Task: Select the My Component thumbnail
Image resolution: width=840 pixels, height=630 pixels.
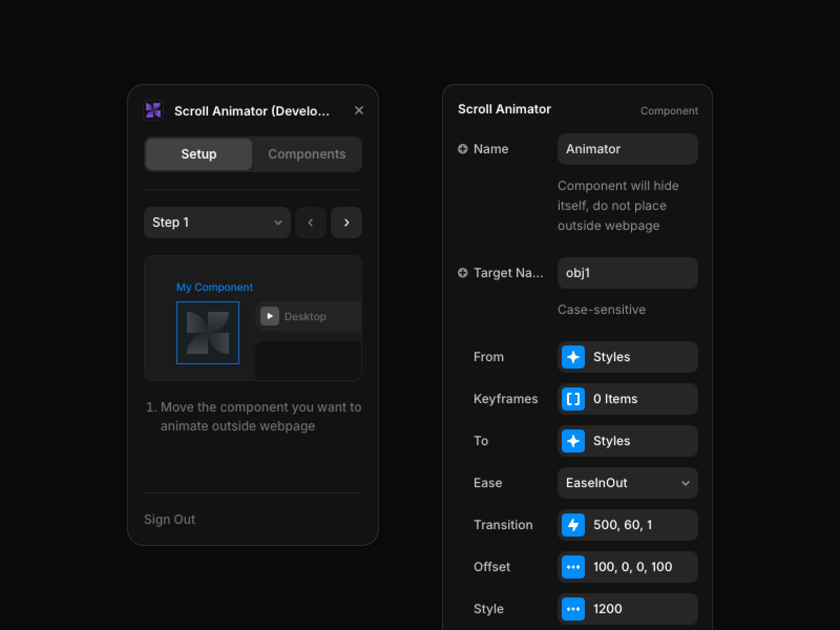Action: 208,333
